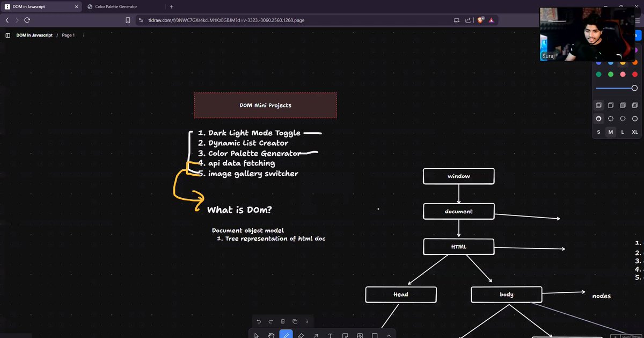The image size is (644, 338).
Task: Select the Rectangle shape tool
Action: (374, 335)
